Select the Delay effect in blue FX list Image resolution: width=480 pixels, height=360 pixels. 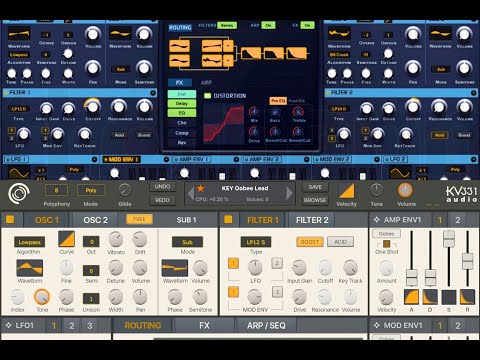[182, 103]
